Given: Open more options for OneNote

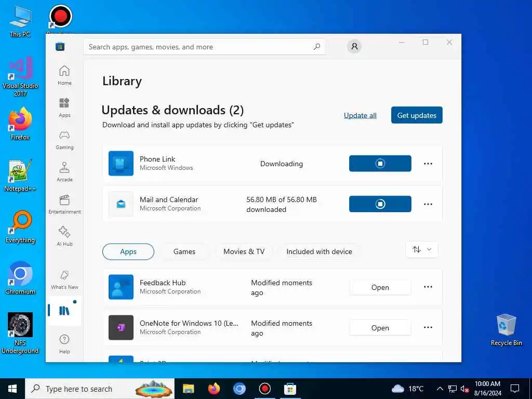Looking at the screenshot, I should coord(428,327).
